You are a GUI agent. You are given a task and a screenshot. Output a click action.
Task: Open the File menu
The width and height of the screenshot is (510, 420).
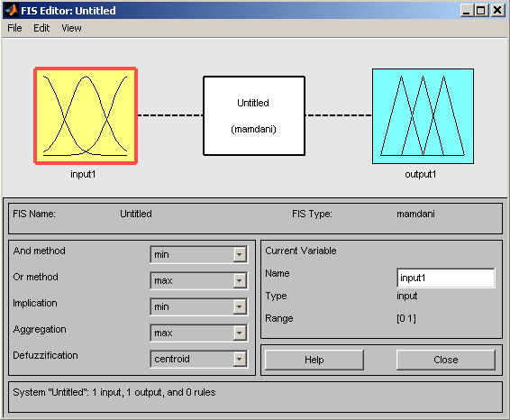[x=14, y=28]
